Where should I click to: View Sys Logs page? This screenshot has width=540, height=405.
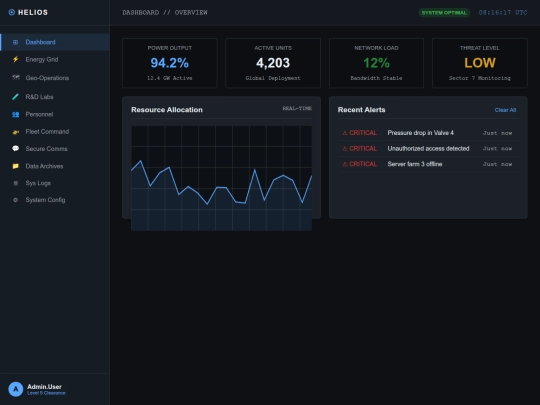(55, 183)
